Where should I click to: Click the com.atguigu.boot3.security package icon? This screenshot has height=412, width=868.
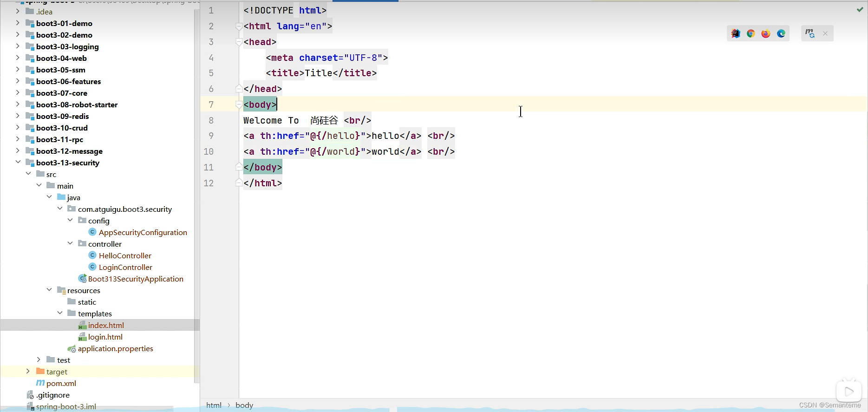tap(72, 209)
